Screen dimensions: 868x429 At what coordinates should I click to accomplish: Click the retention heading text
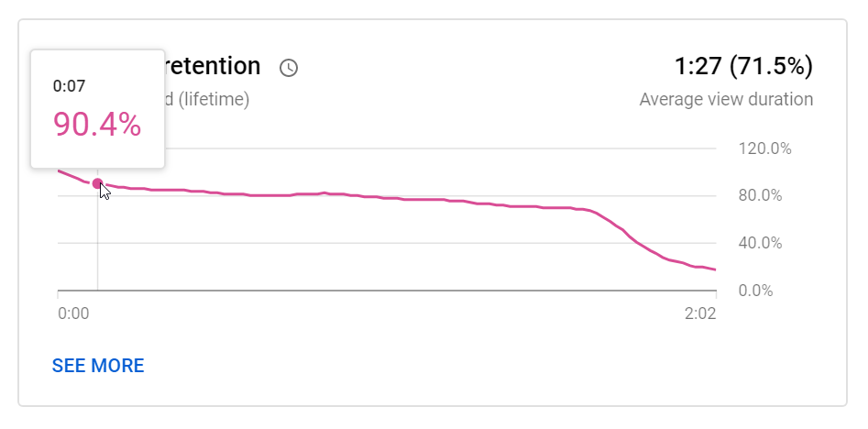(x=213, y=66)
